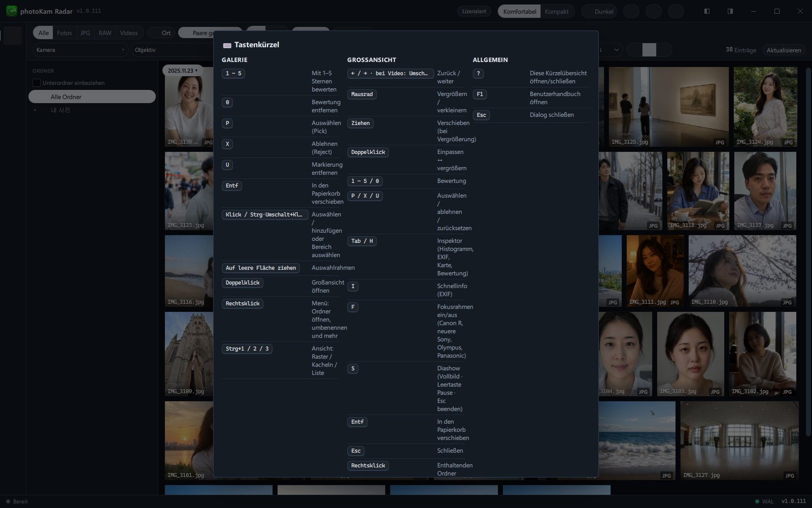
Task: Select the Videos filter tab
Action: point(129,33)
